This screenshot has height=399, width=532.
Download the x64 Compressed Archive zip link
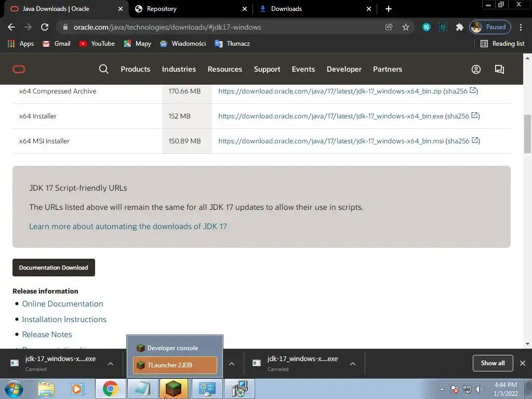tap(330, 91)
